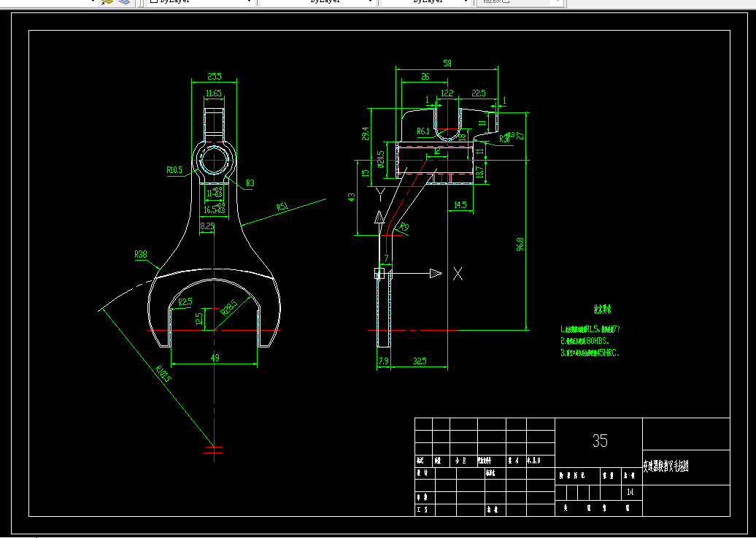This screenshot has width=756, height=538.
Task: Open the lineweight ByLayer dropdown
Action: (426, 2)
